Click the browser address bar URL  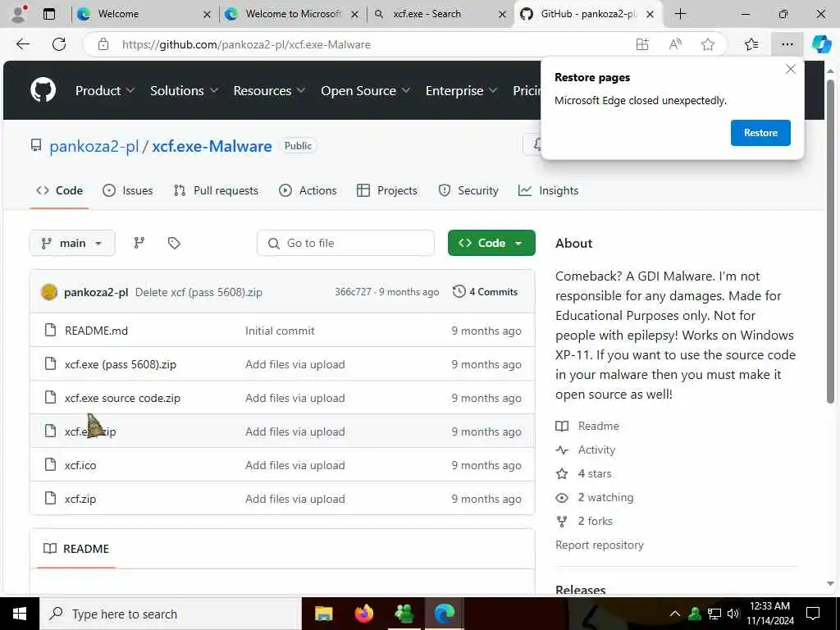[246, 44]
